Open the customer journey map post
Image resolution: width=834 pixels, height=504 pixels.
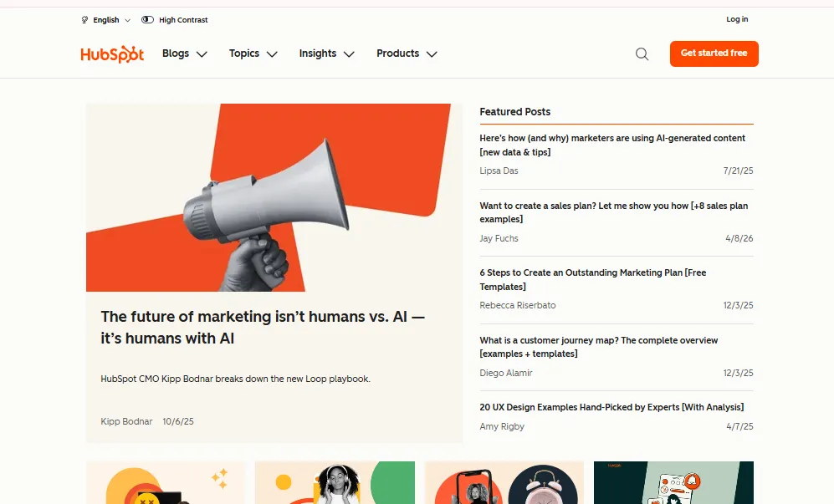(x=598, y=347)
